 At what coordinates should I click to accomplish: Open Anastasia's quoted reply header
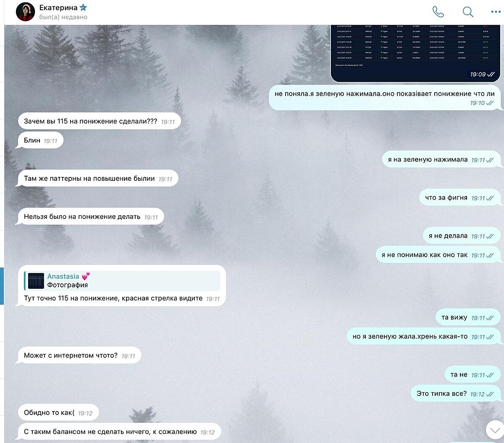click(122, 281)
